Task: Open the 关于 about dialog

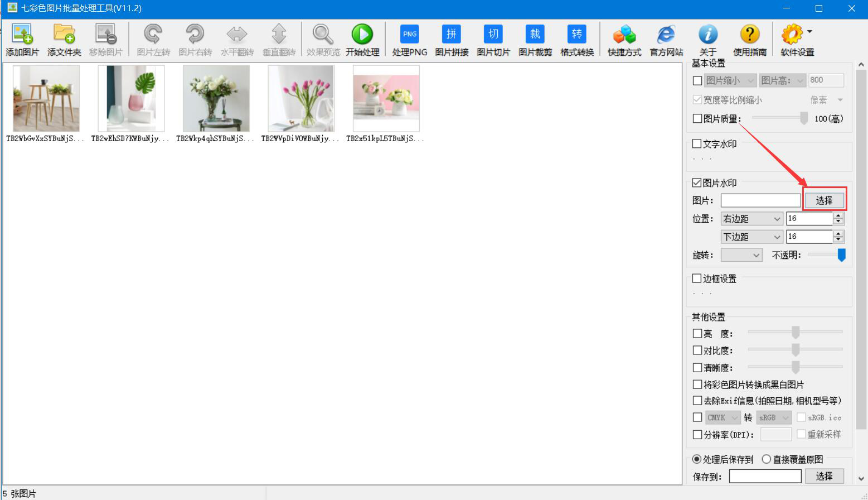Action: point(708,40)
